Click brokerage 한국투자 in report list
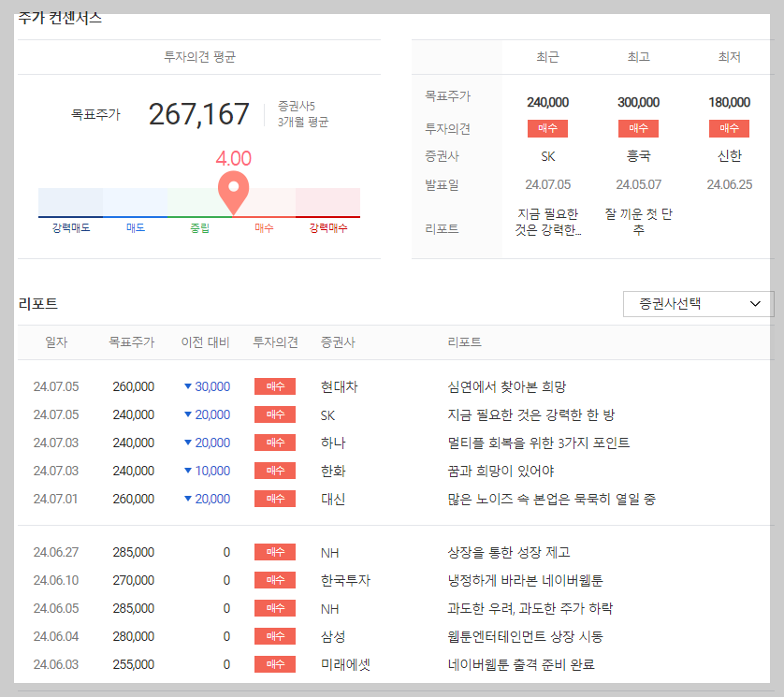784x697 pixels. [x=345, y=580]
